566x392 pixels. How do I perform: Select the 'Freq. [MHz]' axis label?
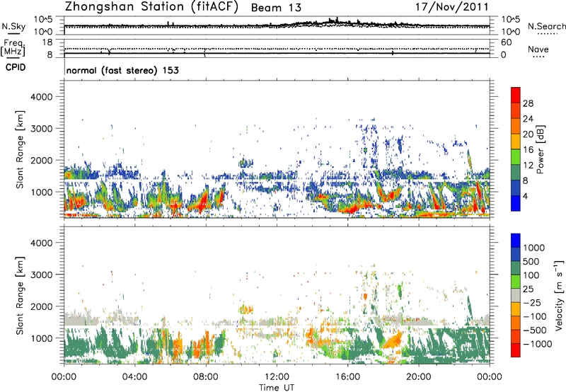(x=13, y=48)
